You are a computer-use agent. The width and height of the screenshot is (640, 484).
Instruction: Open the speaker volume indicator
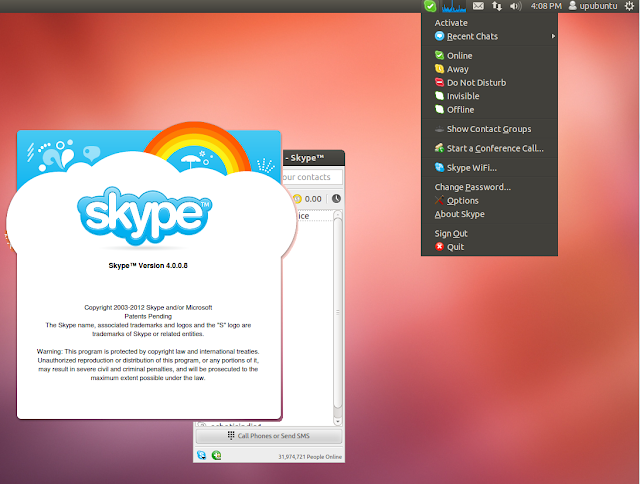click(516, 6)
